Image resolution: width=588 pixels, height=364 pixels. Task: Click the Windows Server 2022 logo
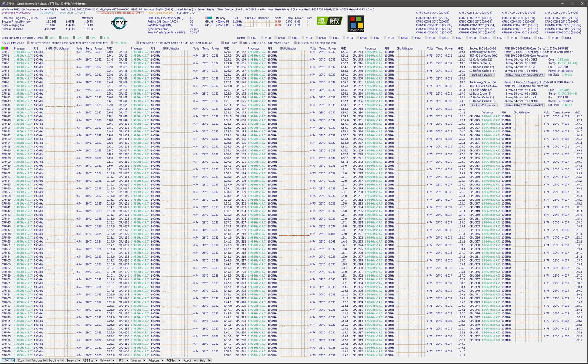click(x=356, y=24)
